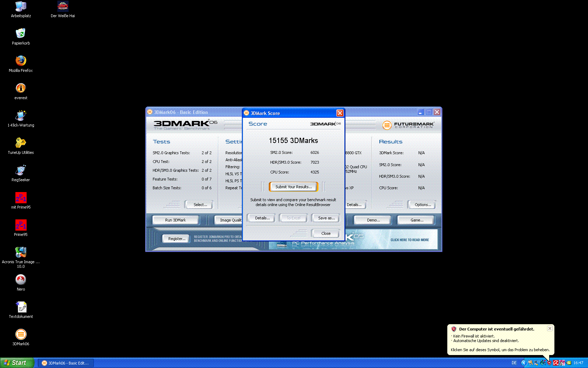Click the Windows security shield tray icon
This screenshot has height=368, width=588.
[x=549, y=363]
